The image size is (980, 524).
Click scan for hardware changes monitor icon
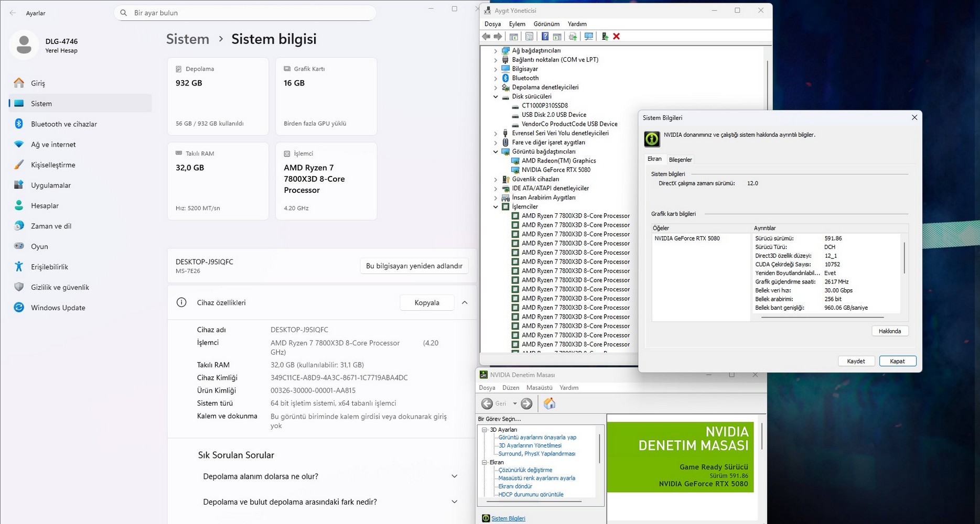tap(589, 36)
